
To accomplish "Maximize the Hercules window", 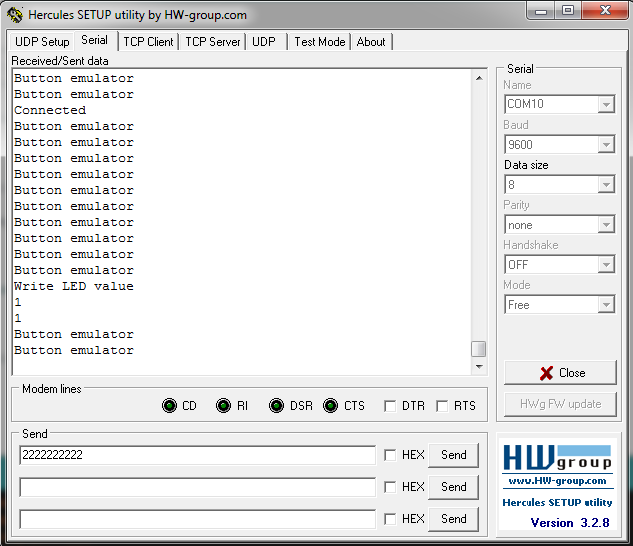I will 568,11.
